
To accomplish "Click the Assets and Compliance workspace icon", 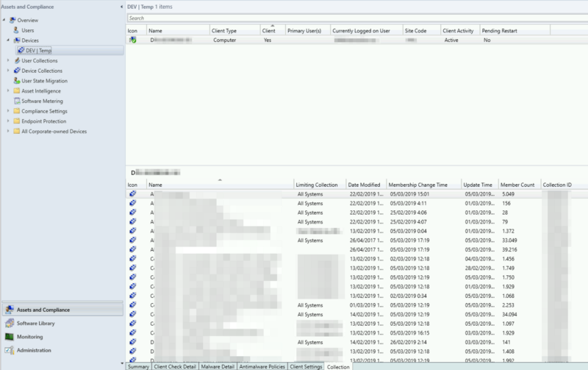I will [x=10, y=310].
